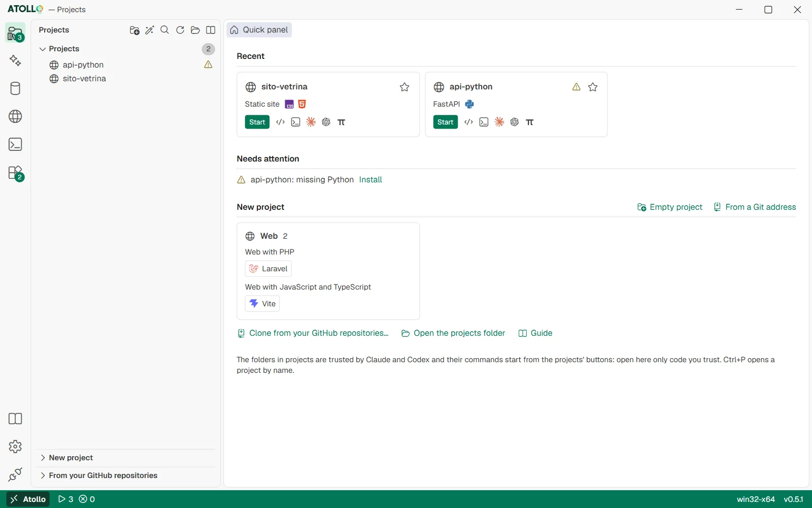Switch to the Quick panel tab
The width and height of the screenshot is (812, 508).
pyautogui.click(x=259, y=30)
